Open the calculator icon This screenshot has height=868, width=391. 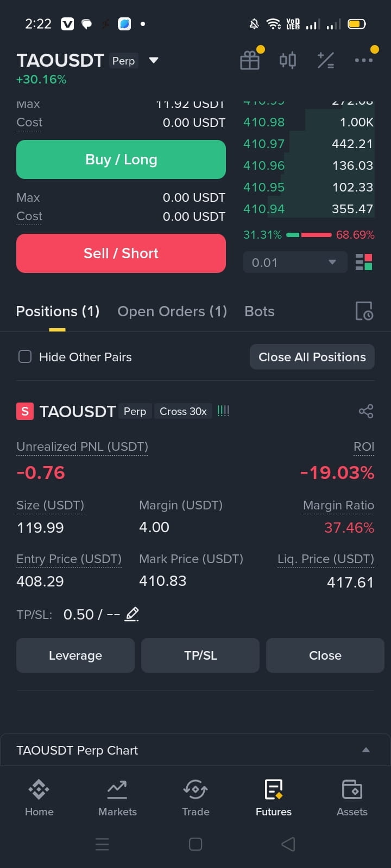click(x=326, y=60)
